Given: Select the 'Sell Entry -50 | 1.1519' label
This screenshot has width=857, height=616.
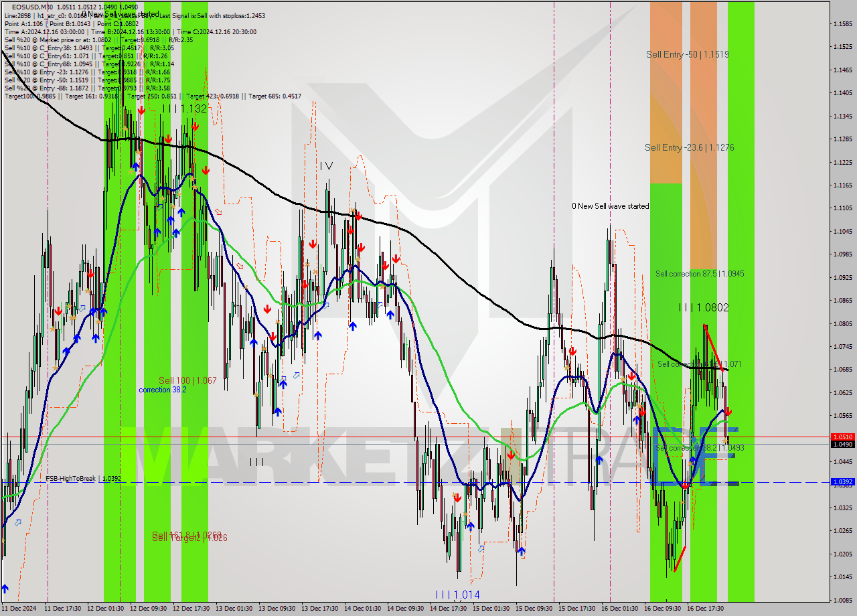Looking at the screenshot, I should click(x=688, y=54).
